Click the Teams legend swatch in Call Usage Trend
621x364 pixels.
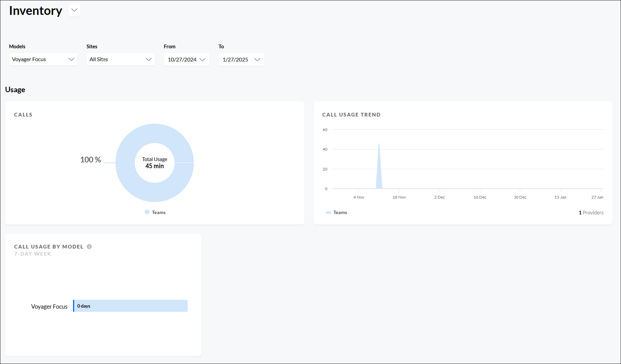(x=328, y=212)
